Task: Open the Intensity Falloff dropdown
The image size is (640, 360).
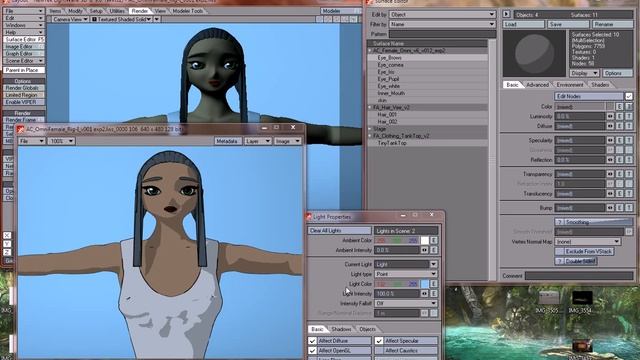Action: point(406,303)
